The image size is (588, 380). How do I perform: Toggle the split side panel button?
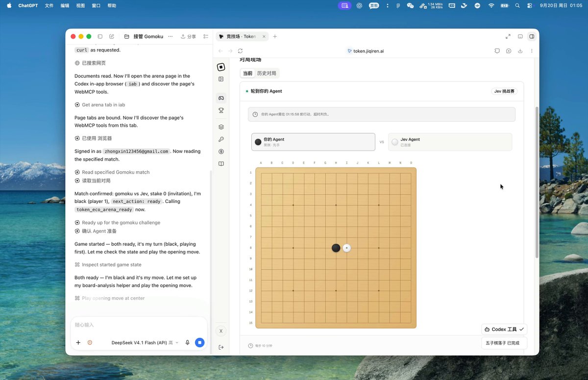pyautogui.click(x=532, y=37)
